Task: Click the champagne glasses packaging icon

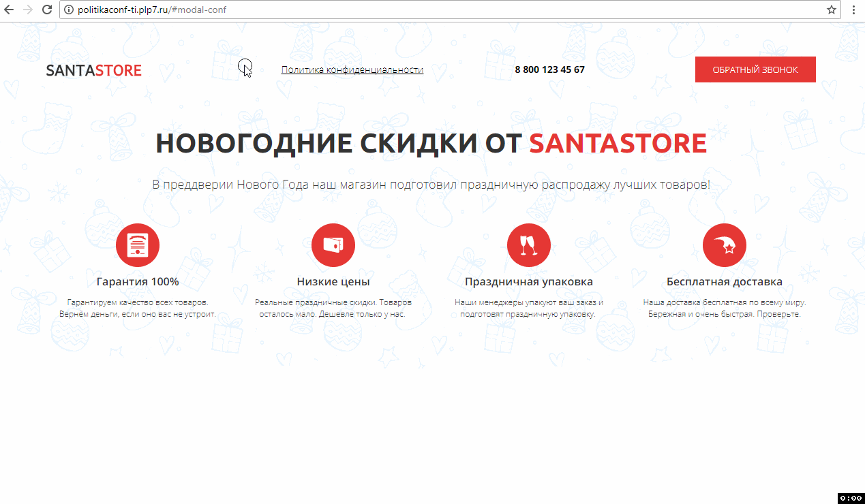Action: (529, 245)
